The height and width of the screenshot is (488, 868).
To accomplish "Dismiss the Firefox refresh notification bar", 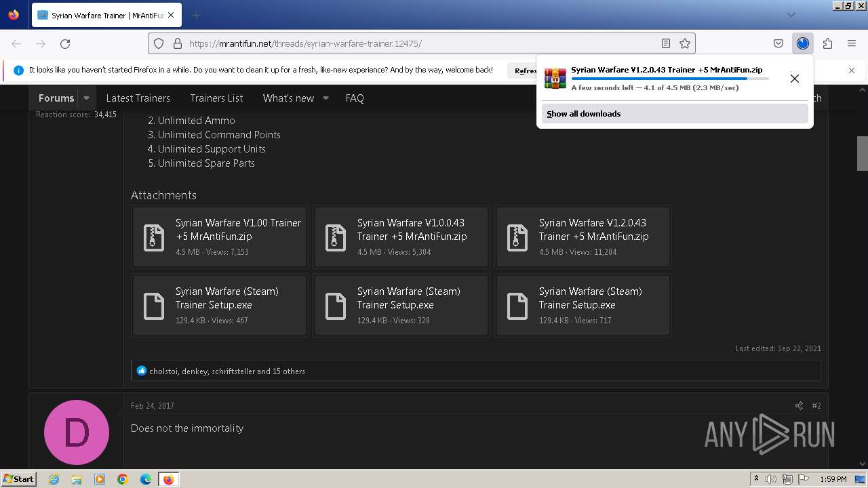I will (852, 70).
